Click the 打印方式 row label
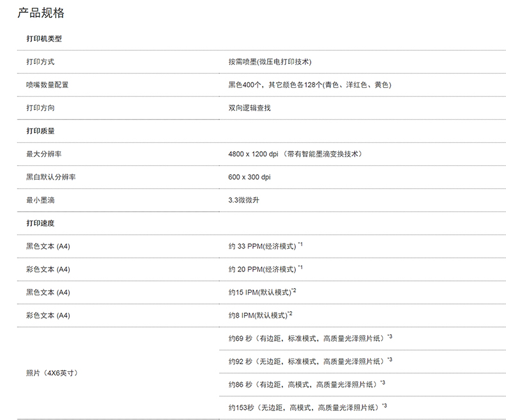 pos(40,61)
